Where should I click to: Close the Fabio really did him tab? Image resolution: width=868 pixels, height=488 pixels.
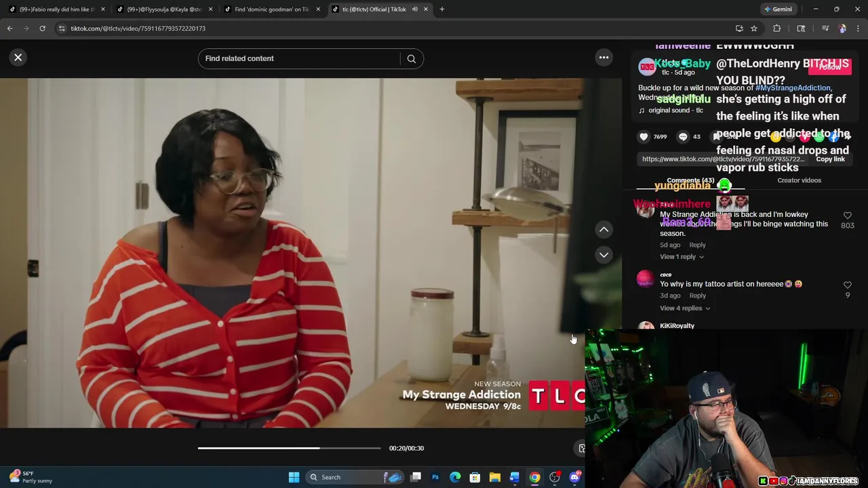point(103,9)
